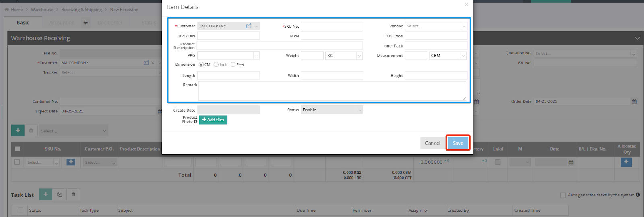Click the Task List add button
Viewport: 644px width, 217px height.
coord(45,194)
